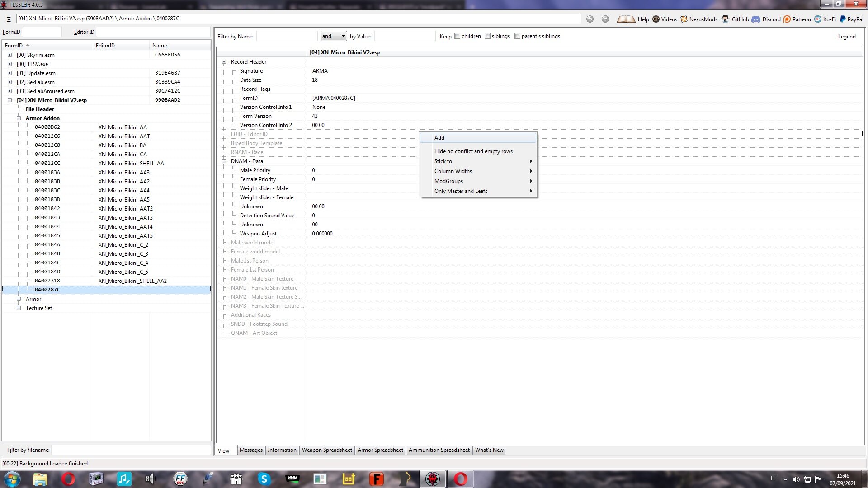868x488 pixels.
Task: Toggle Keep parent's siblings checkbox
Action: [x=517, y=36]
